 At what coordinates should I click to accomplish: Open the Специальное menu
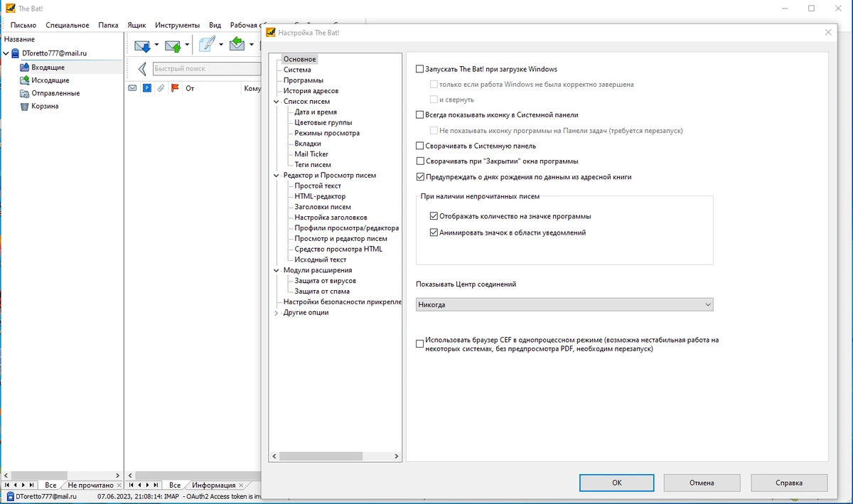click(68, 25)
